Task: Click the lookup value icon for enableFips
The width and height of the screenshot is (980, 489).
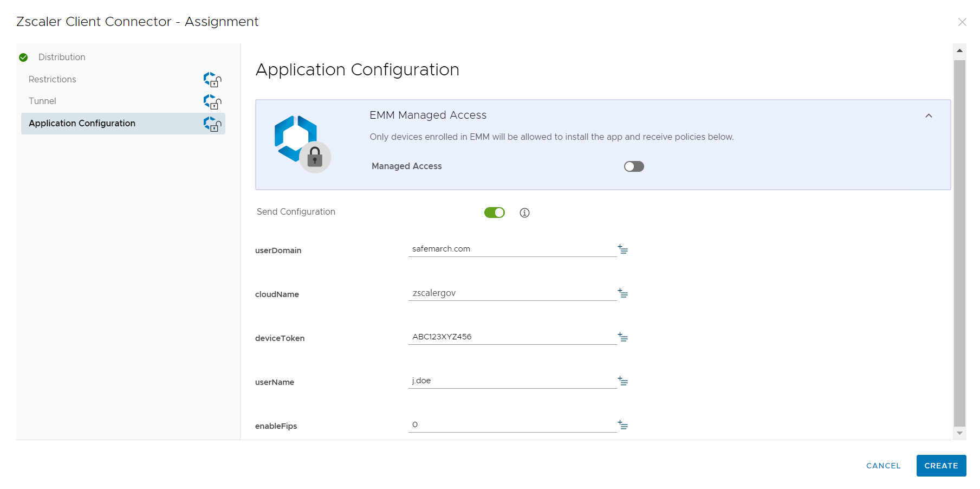Action: pos(623,425)
